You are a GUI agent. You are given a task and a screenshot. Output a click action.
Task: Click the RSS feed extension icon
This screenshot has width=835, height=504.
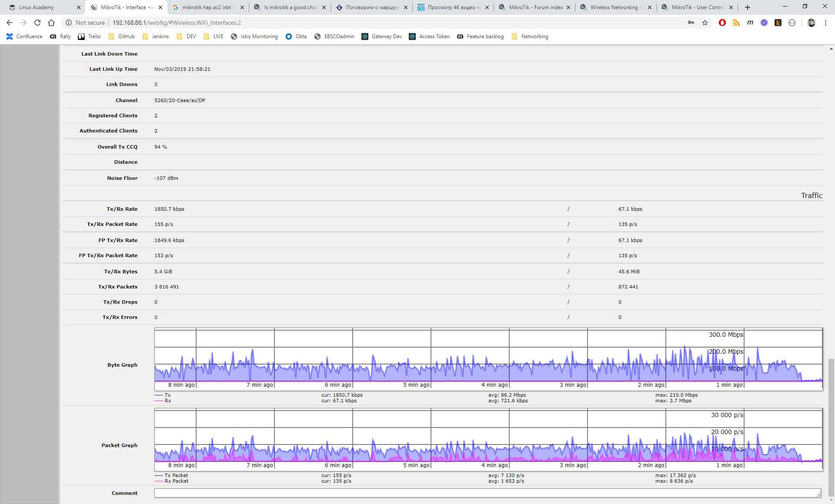[x=736, y=23]
